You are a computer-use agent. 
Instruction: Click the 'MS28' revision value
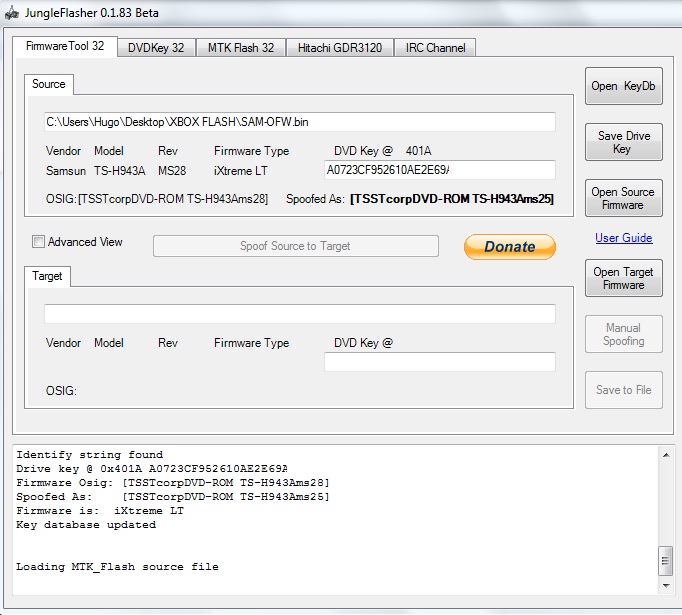172,171
